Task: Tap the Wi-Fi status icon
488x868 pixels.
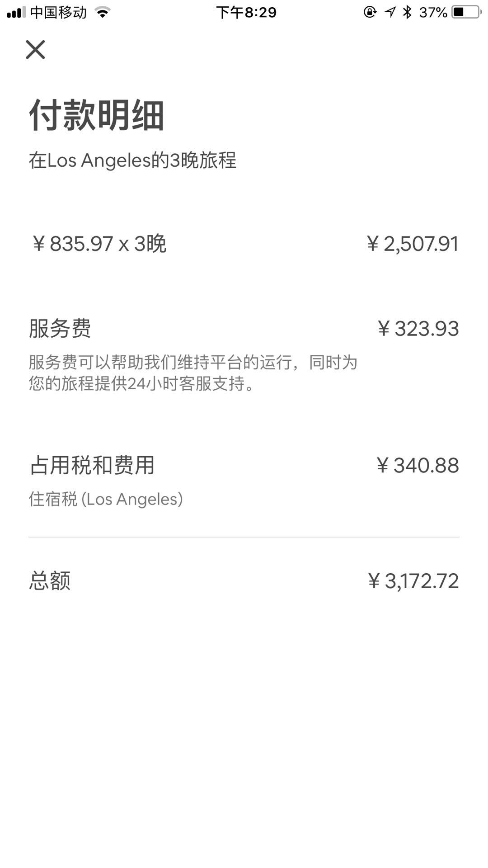Action: (103, 13)
